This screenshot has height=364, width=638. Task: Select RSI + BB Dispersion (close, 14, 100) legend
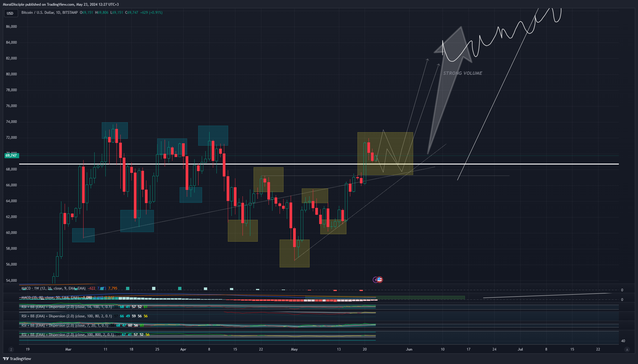coord(66,307)
